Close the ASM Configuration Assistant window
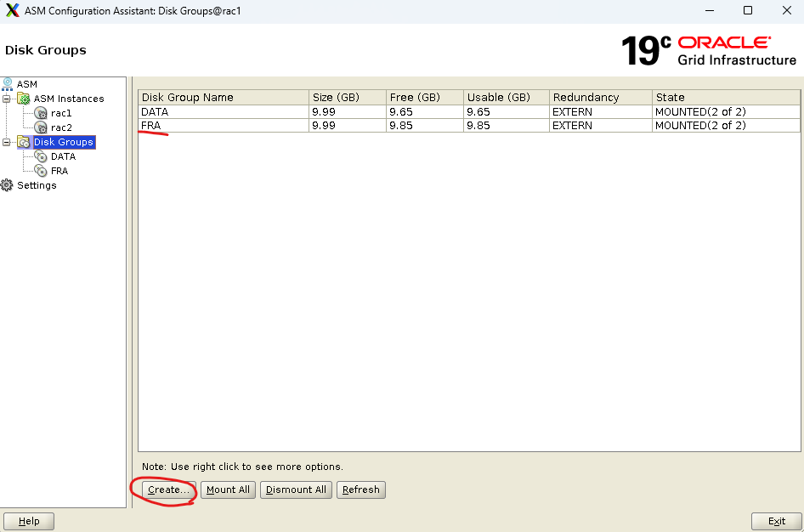 click(786, 10)
